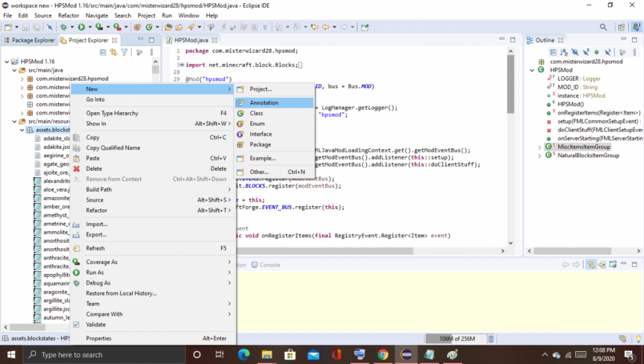Click the magnifier Quick Access search icon
The width and height of the screenshot is (644, 364).
pyautogui.click(x=603, y=27)
